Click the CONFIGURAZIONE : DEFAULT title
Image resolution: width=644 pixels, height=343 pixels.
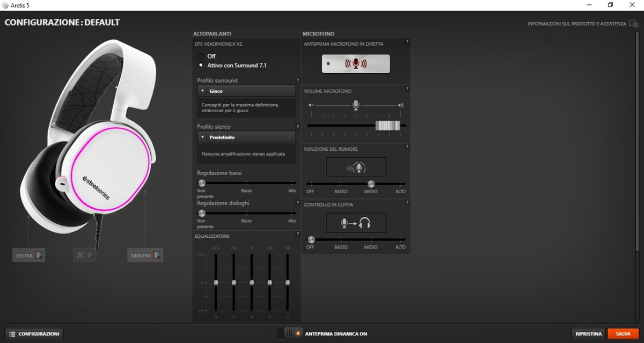coord(62,23)
